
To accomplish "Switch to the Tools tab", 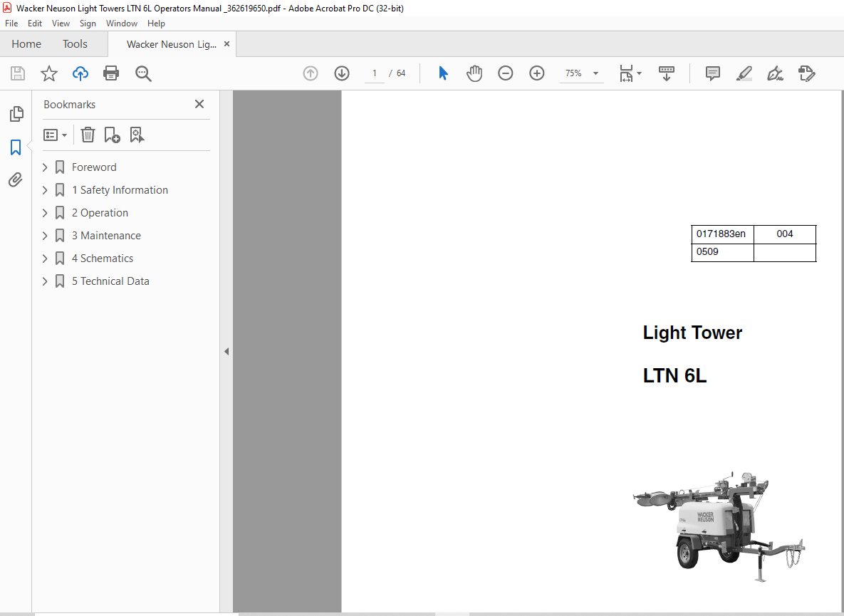I will (x=75, y=44).
